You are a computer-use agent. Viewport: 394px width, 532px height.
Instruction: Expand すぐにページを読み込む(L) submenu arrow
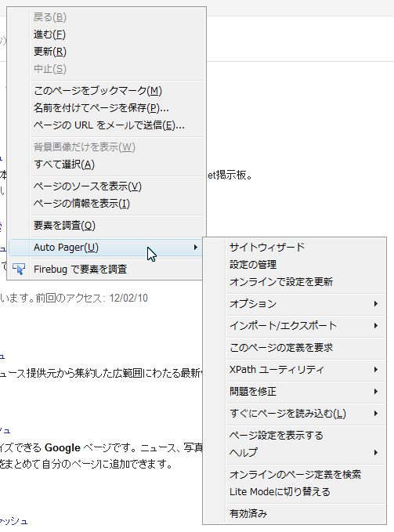click(x=376, y=413)
